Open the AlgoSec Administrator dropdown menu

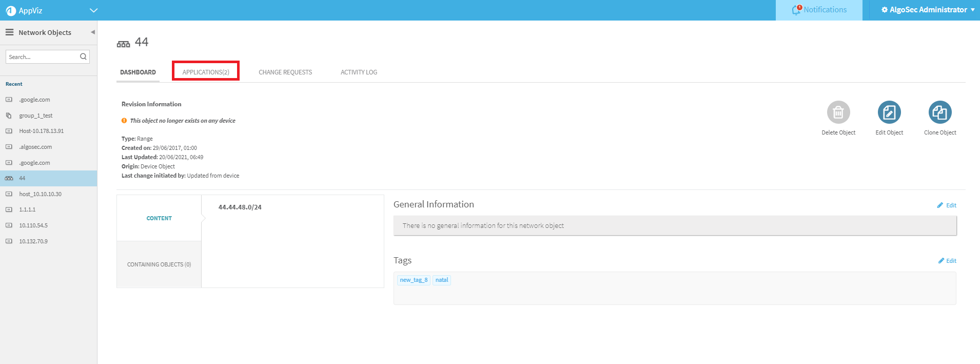tap(928, 10)
